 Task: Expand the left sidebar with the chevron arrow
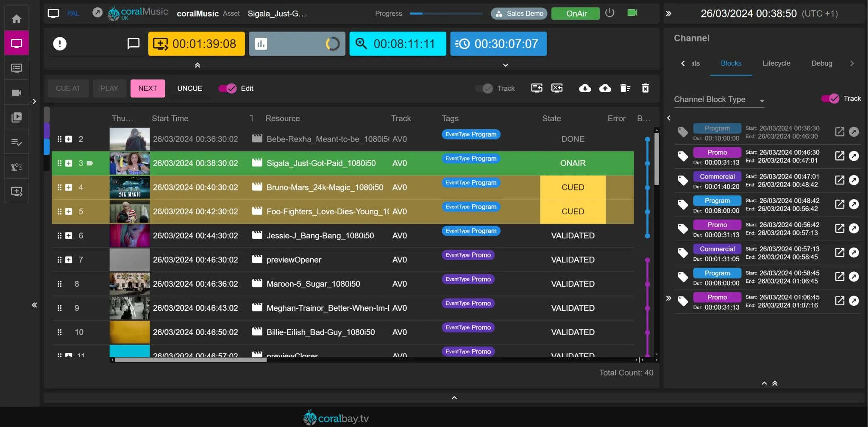[34, 101]
